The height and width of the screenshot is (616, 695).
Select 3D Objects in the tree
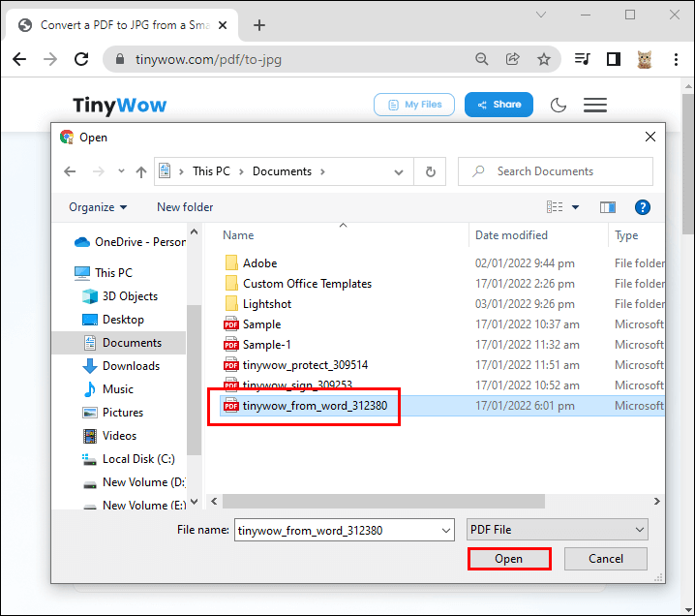(x=120, y=296)
